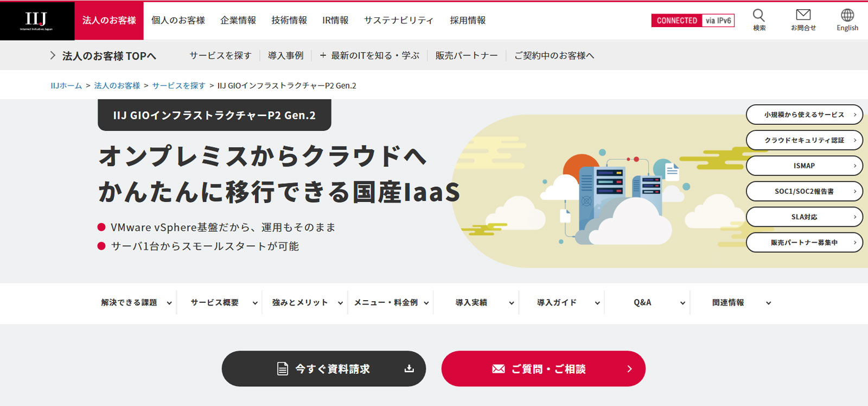Viewport: 868px width, 406px height.
Task: Click the お問合せ envelope icon
Action: [x=803, y=15]
